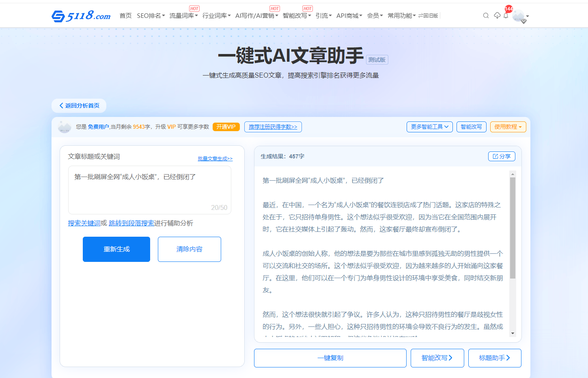Expand the 更多智能工具 dropdown
This screenshot has width=588, height=378.
(x=429, y=127)
